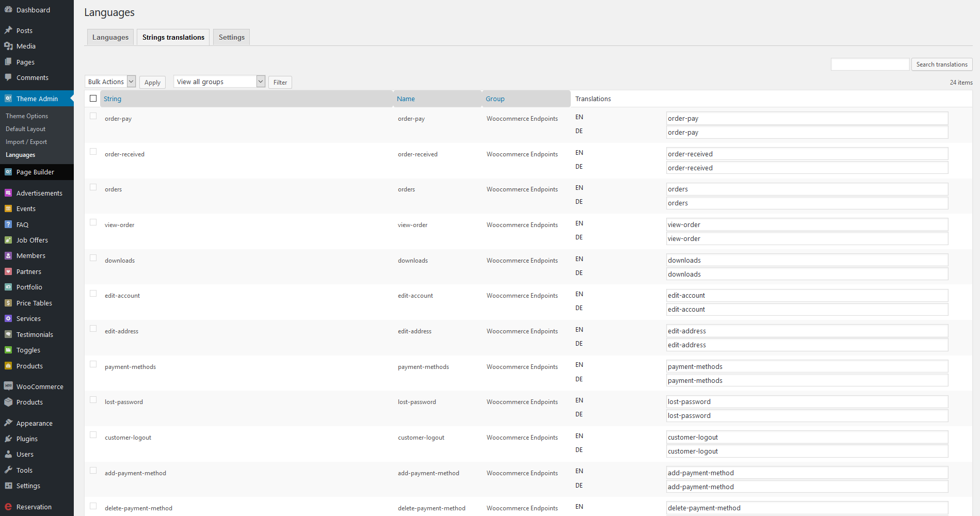Click the EN translation field for order-pay
980x516 pixels.
coord(807,118)
